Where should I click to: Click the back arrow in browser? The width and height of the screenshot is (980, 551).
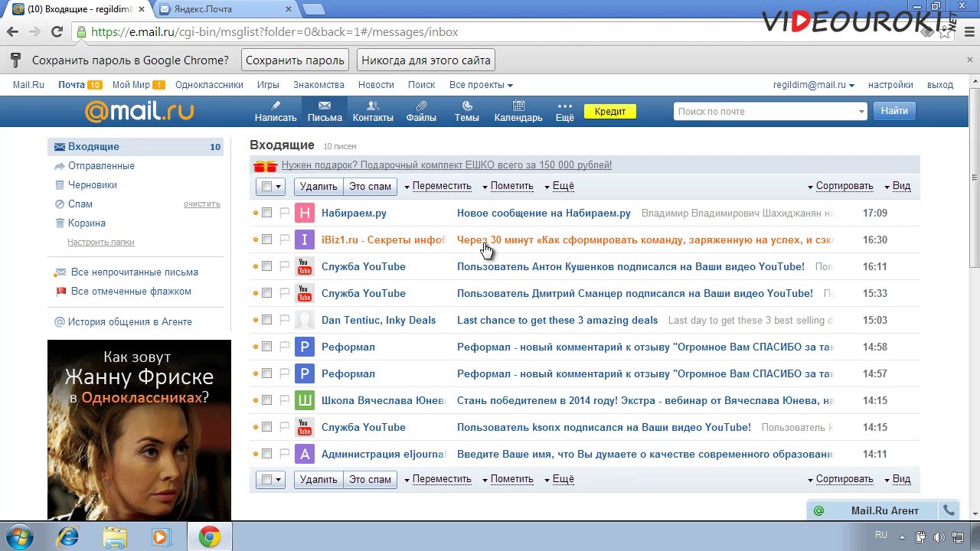pyautogui.click(x=12, y=32)
